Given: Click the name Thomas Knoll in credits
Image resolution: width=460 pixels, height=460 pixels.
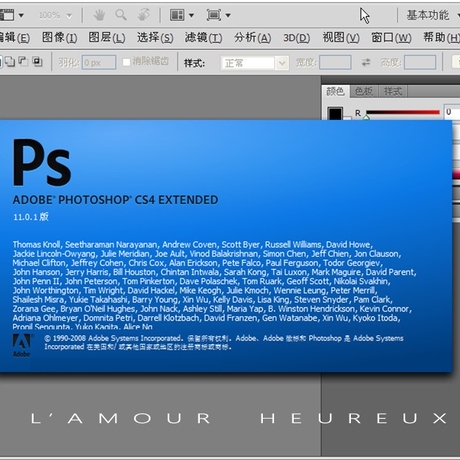Looking at the screenshot, I should pos(37,245).
